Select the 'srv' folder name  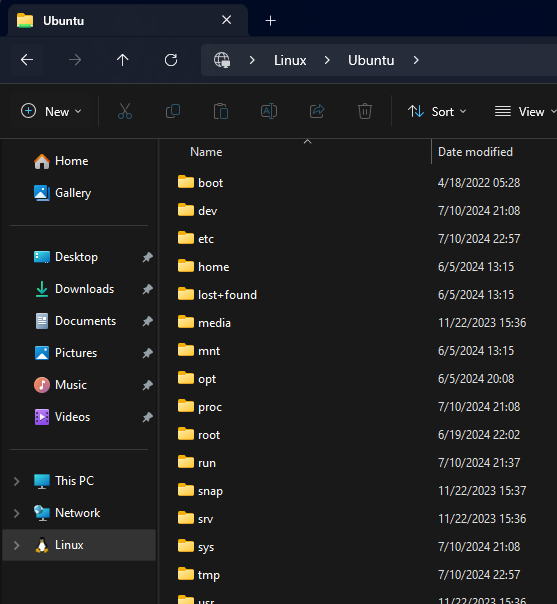coord(206,519)
